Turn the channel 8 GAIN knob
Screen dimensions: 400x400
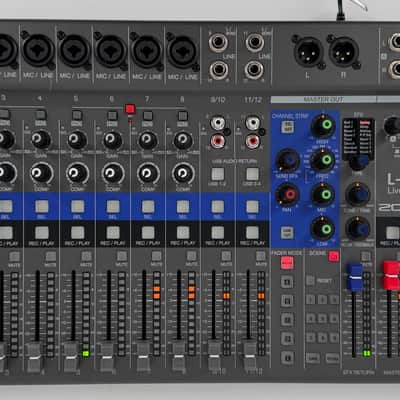(x=183, y=141)
